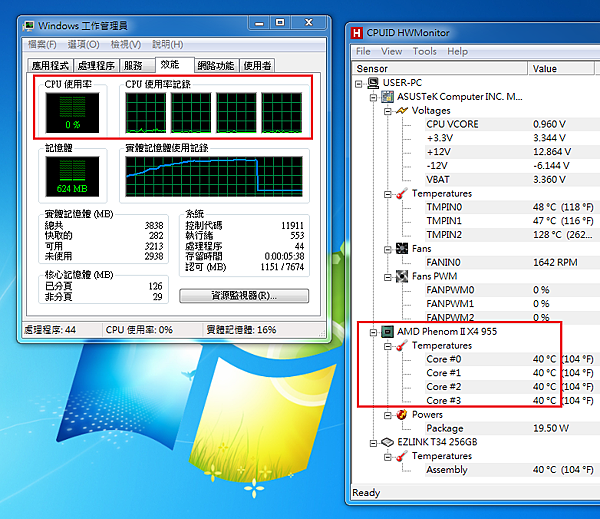Maximize the Task Manager window
Image resolution: width=600 pixels, height=519 pixels.
[280, 23]
